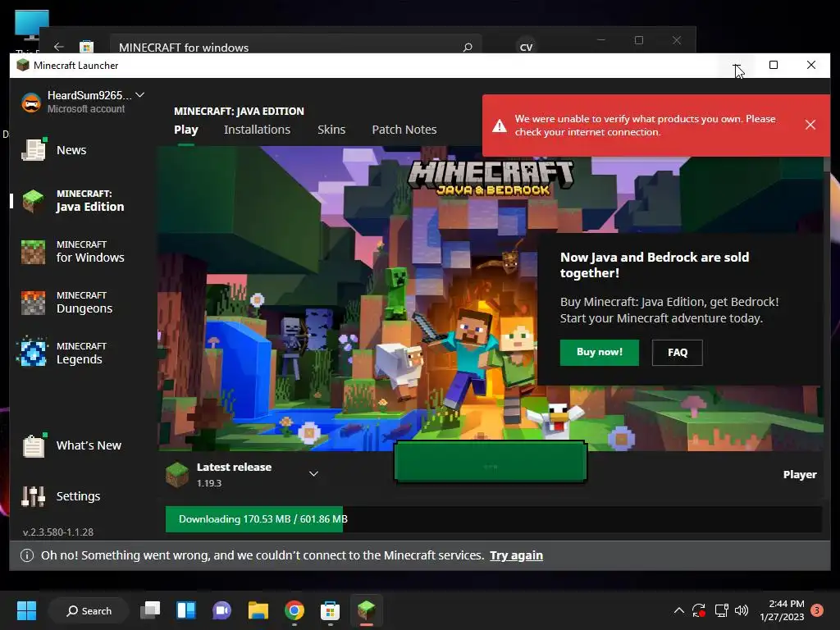Click the Buy now! button
The width and height of the screenshot is (840, 630).
click(600, 353)
